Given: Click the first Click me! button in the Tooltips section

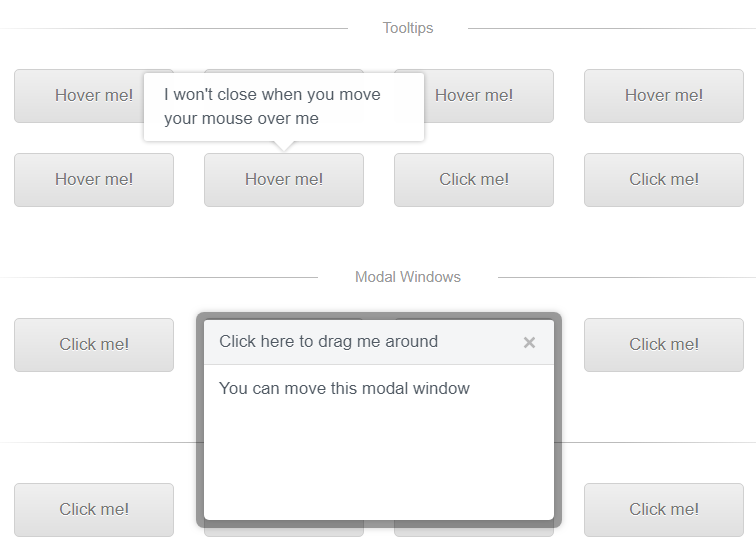Looking at the screenshot, I should 474,180.
